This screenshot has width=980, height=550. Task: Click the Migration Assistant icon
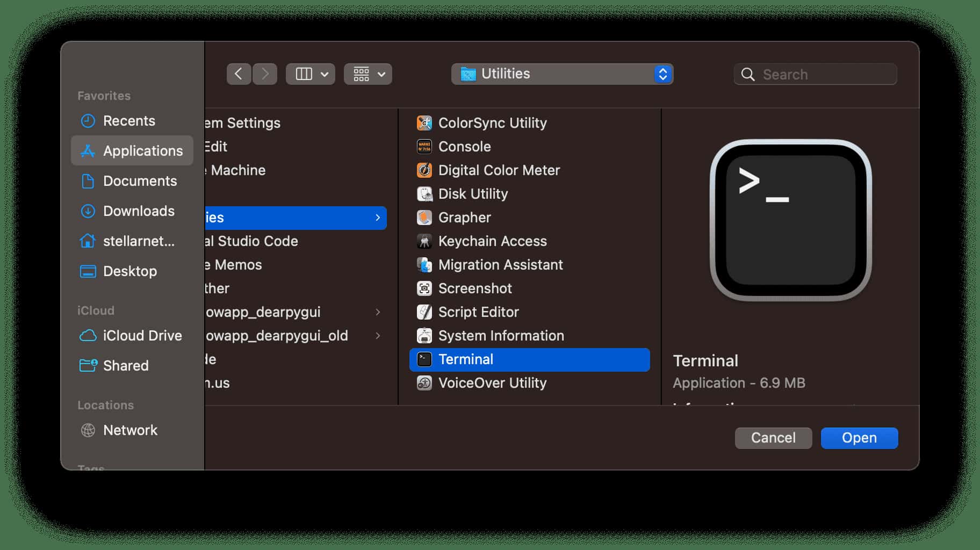click(x=424, y=265)
